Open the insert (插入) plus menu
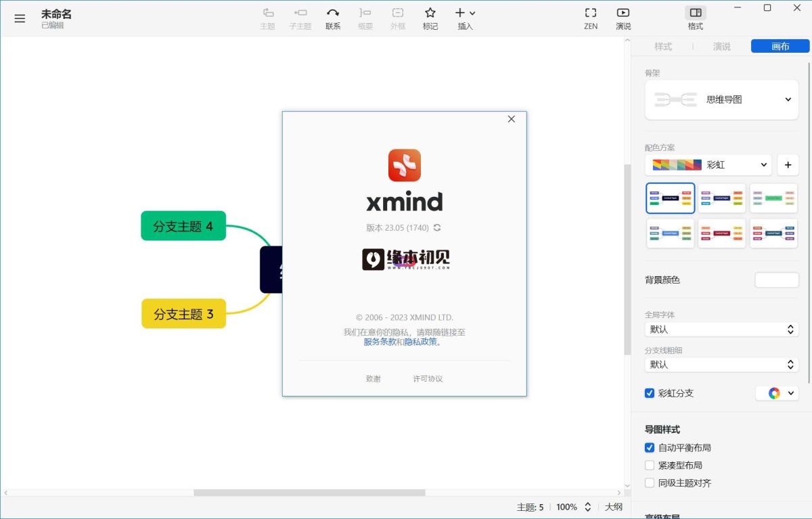This screenshot has width=812, height=519. pos(465,18)
